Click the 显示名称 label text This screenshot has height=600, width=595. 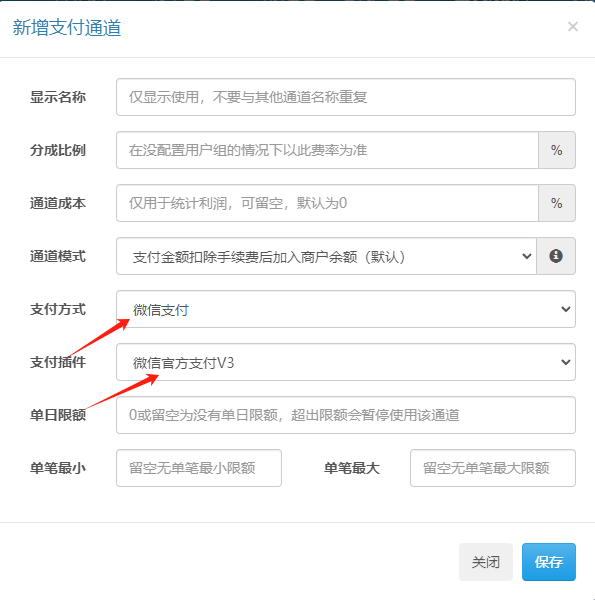58,97
